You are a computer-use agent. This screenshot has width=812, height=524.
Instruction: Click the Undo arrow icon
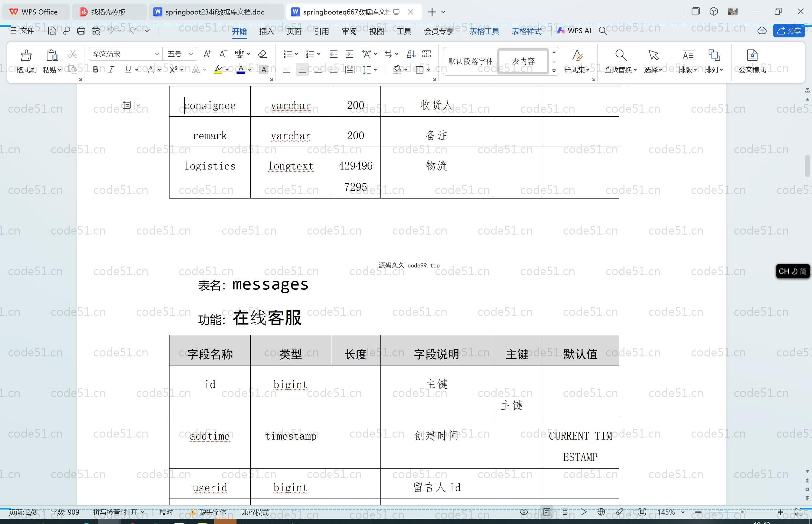(x=111, y=30)
